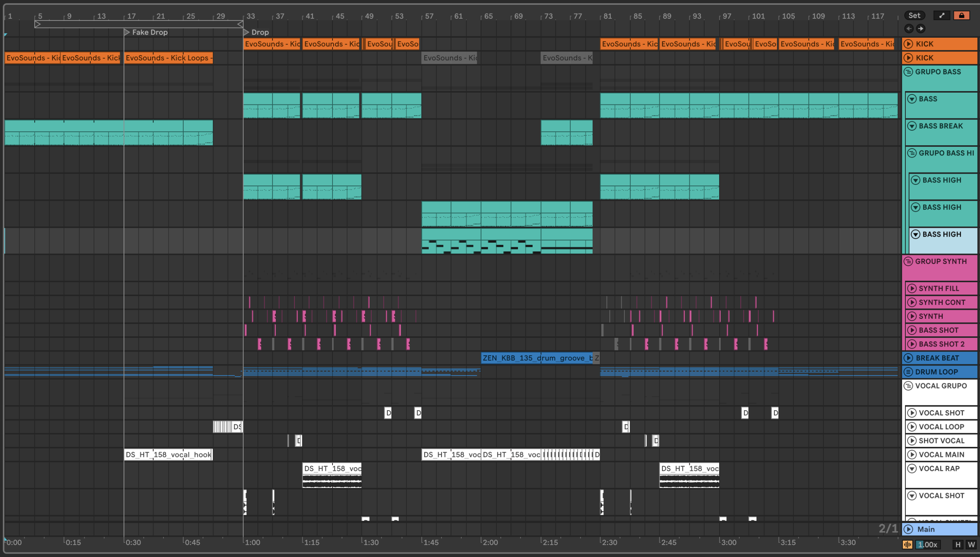The width and height of the screenshot is (980, 557).
Task: Collapse the highlighted BASS HIGH track arrow
Action: (x=915, y=234)
